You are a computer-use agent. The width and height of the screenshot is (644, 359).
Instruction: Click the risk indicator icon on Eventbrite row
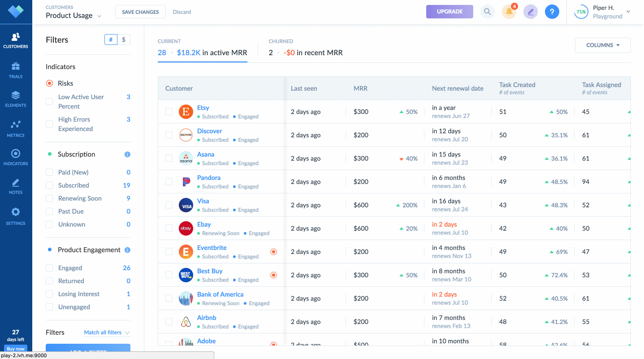point(273,252)
